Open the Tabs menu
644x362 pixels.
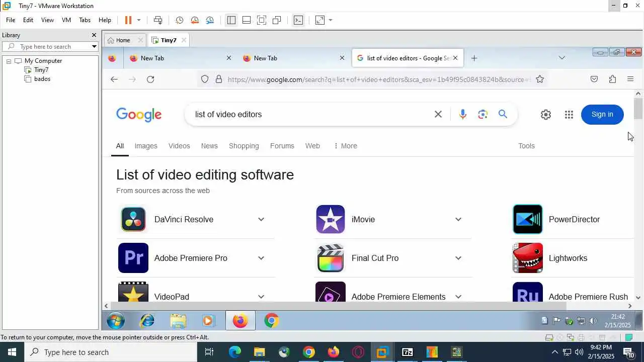point(85,20)
